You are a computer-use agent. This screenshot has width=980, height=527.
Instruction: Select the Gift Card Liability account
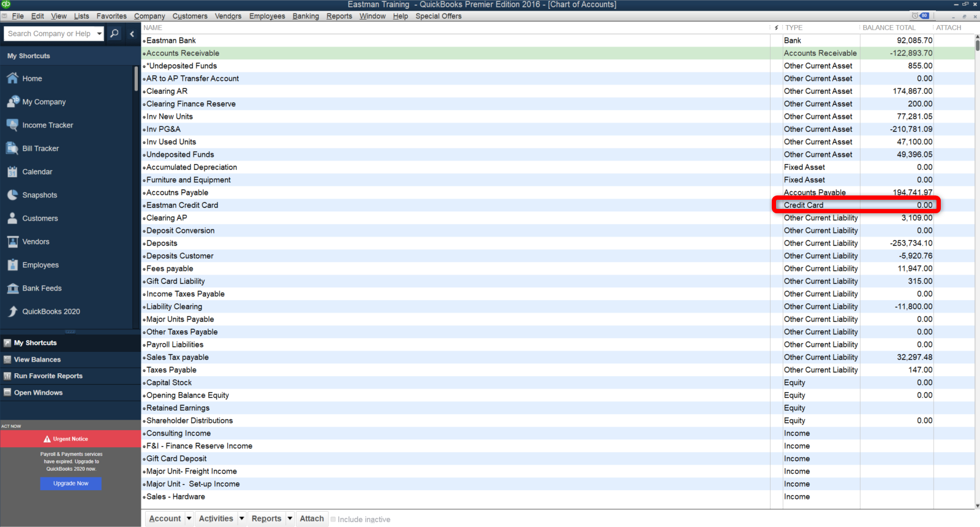tap(558, 281)
